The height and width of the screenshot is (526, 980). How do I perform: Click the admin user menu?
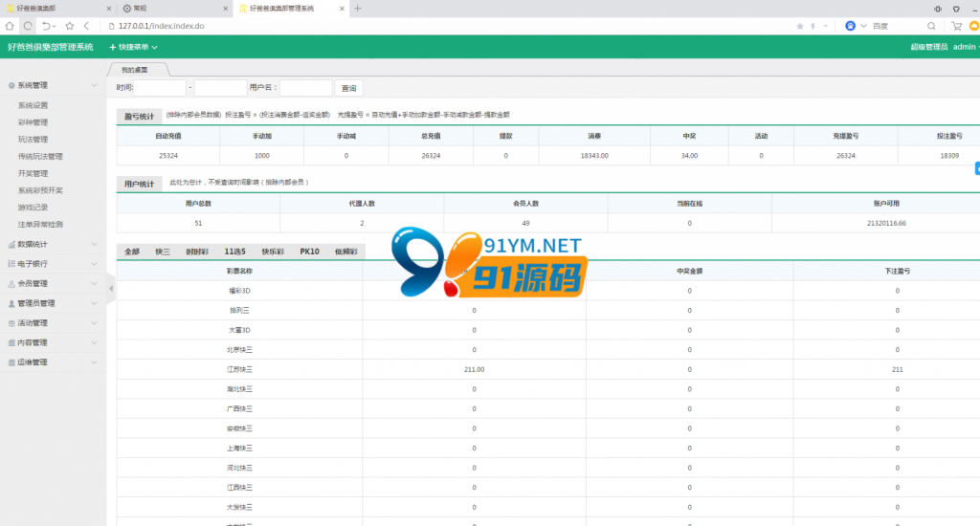pyautogui.click(x=965, y=47)
